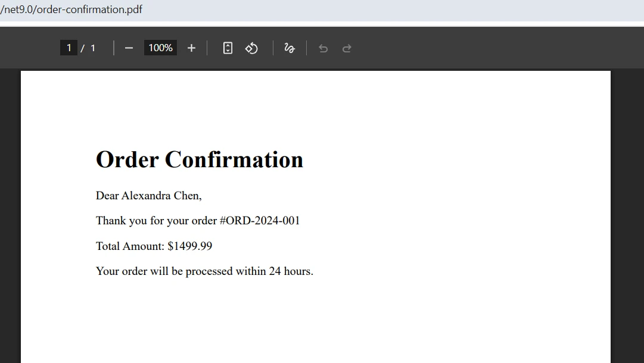
Task: Click the fit-to-page icon
Action: pyautogui.click(x=228, y=48)
